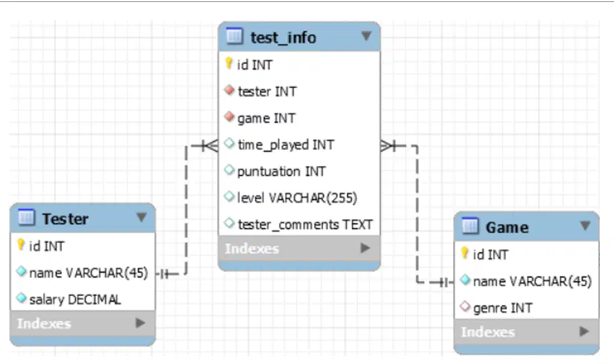
Task: Select the 'puntuation INT' column
Action: tap(281, 172)
